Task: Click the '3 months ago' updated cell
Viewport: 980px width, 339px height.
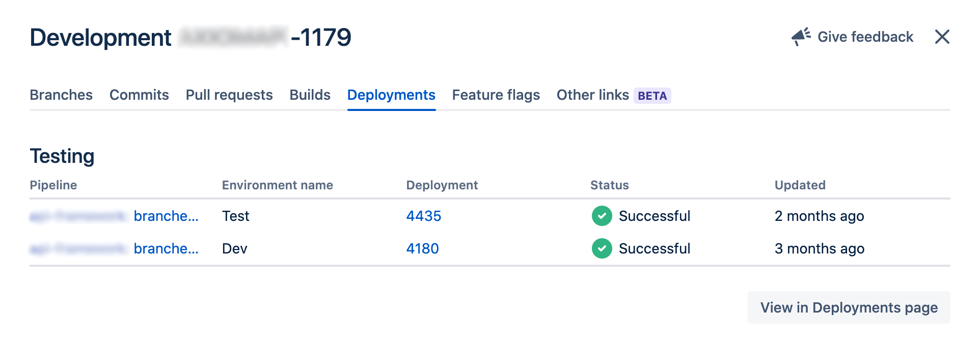Action: [x=820, y=248]
